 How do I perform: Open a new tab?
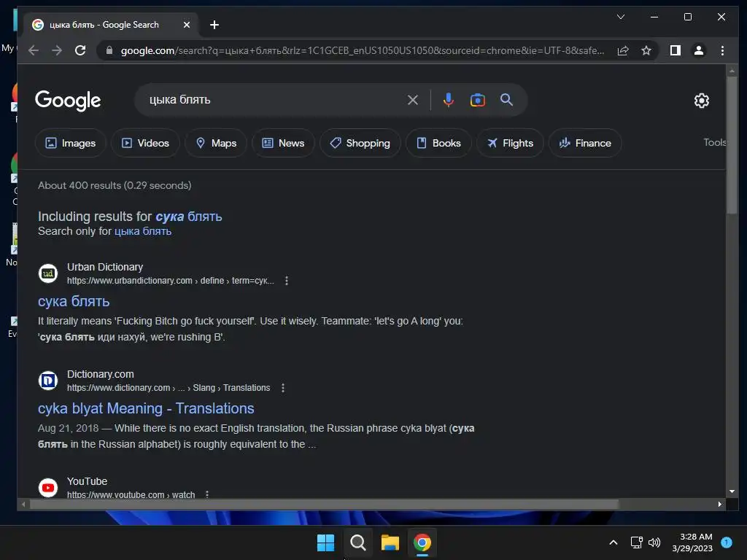pos(214,25)
